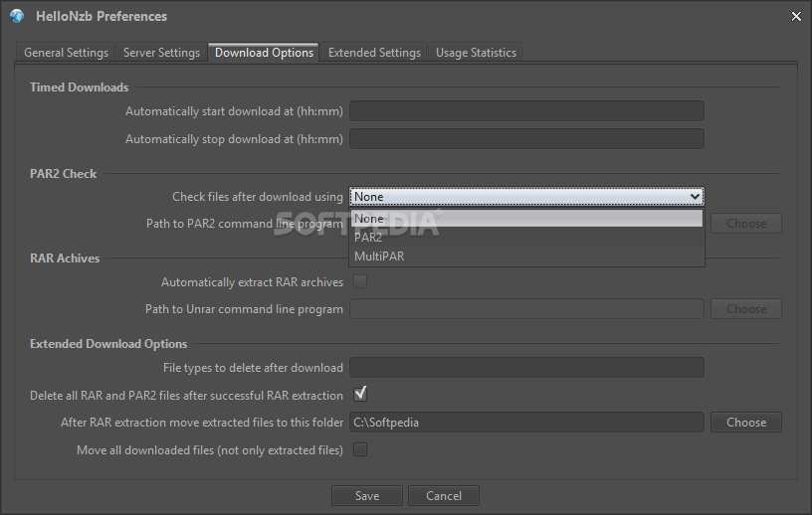Choose 'None' from the open dropdown list

526,219
